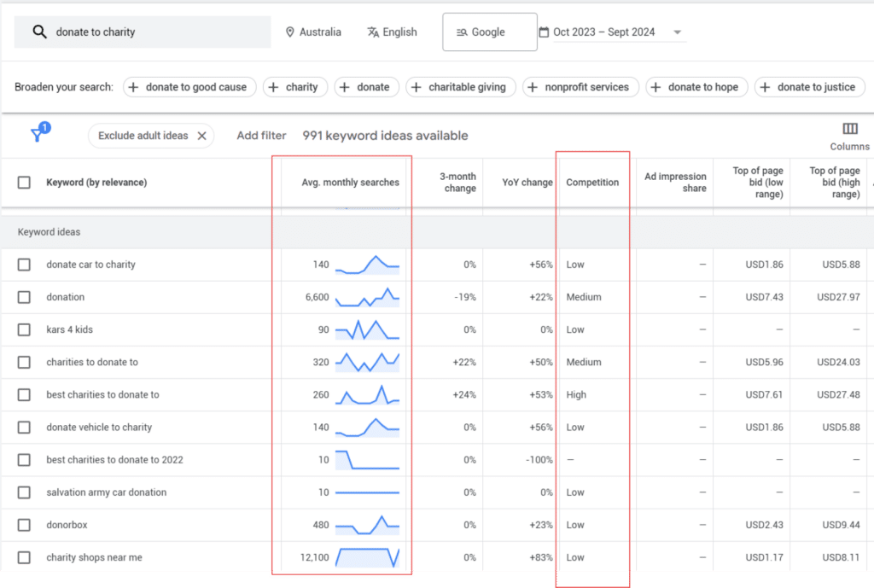Sort by Keyword (by relevance) column
The height and width of the screenshot is (588, 874).
96,183
